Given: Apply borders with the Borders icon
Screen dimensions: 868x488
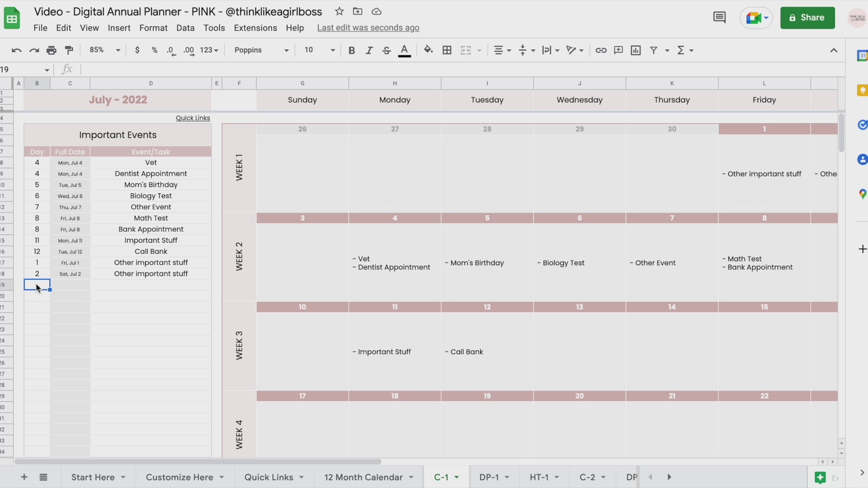Looking at the screenshot, I should (x=447, y=50).
